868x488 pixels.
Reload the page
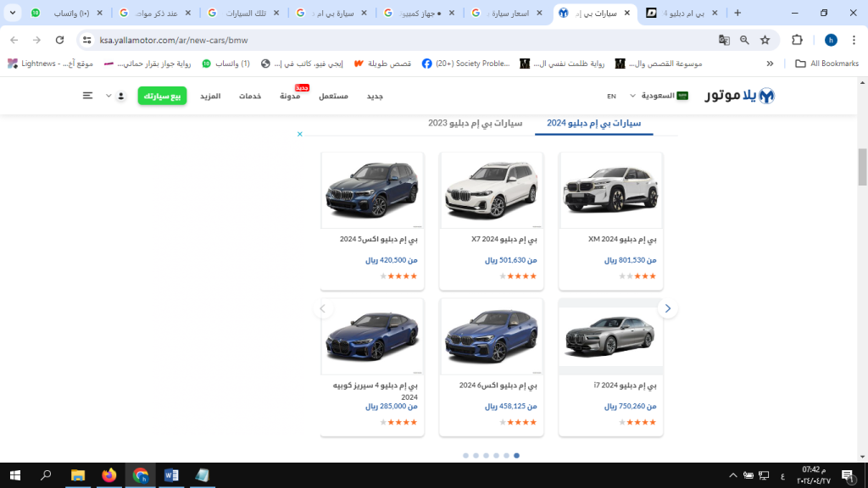(x=60, y=40)
